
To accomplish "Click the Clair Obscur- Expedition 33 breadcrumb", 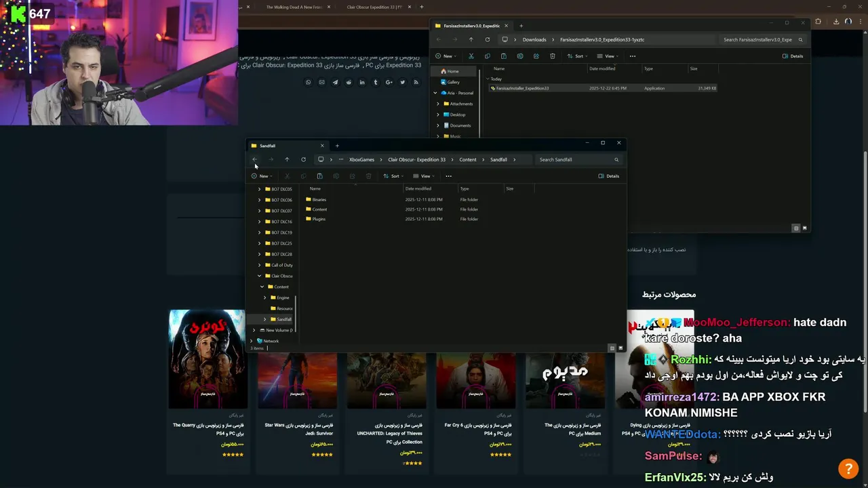I will pos(416,159).
